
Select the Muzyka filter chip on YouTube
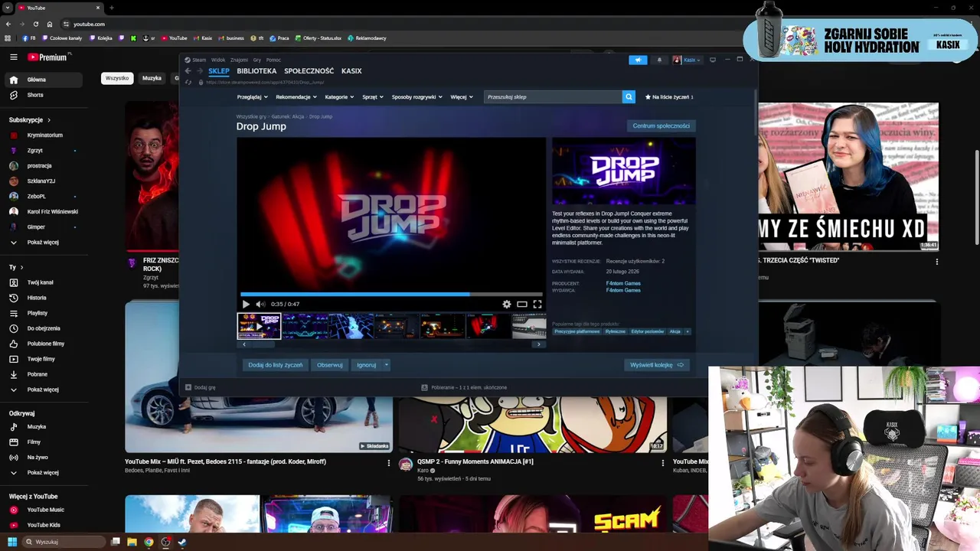[152, 78]
